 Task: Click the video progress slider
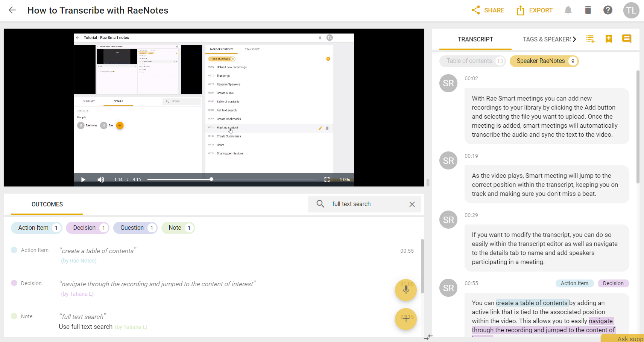tap(233, 180)
